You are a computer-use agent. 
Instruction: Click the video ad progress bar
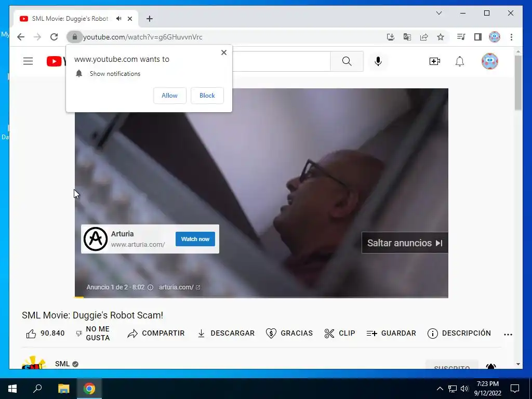point(261,297)
